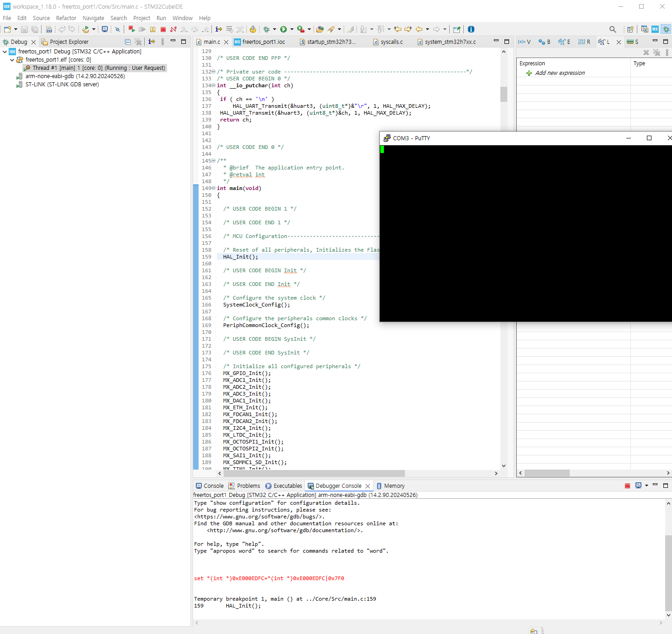Select Thread #1 running entry
Viewport: 672px width, 634px height.
pos(95,68)
